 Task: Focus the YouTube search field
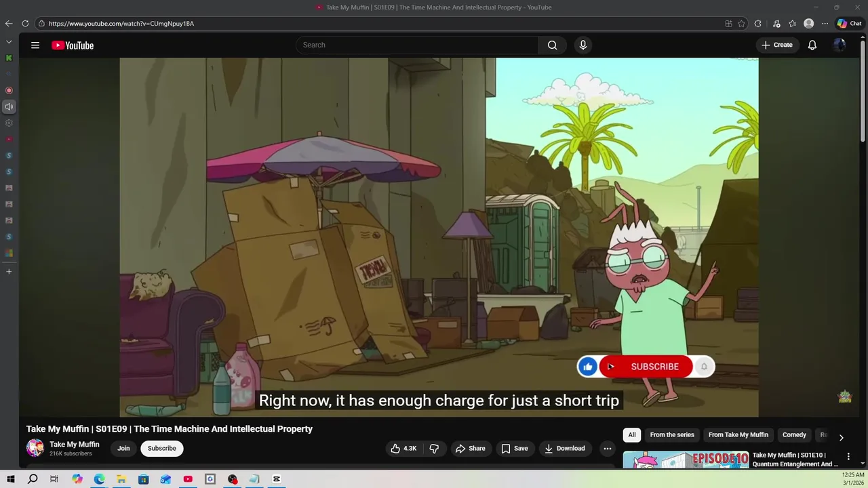[x=417, y=45]
